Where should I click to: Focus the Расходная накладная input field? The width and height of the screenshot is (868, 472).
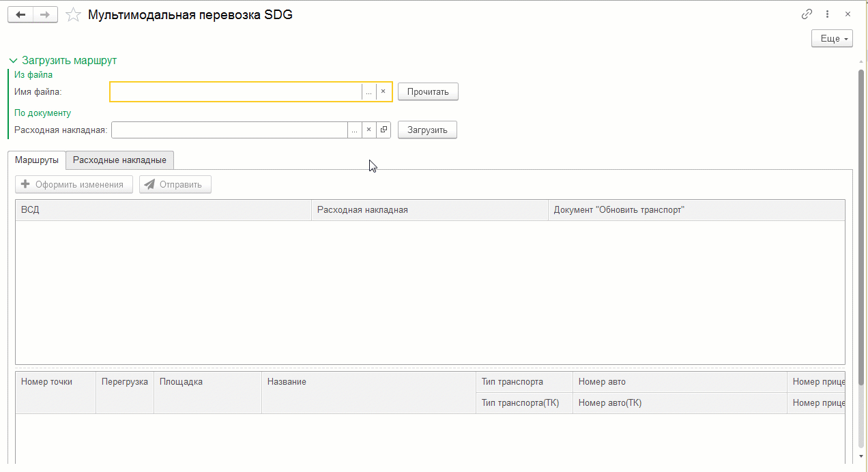[x=229, y=130]
